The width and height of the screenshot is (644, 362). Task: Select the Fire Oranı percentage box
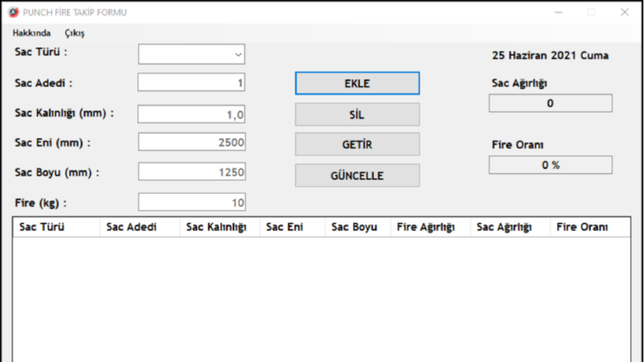(x=551, y=165)
